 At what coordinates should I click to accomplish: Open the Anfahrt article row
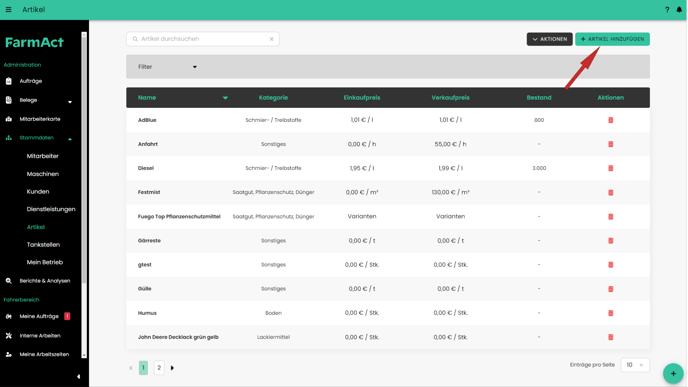(x=388, y=144)
